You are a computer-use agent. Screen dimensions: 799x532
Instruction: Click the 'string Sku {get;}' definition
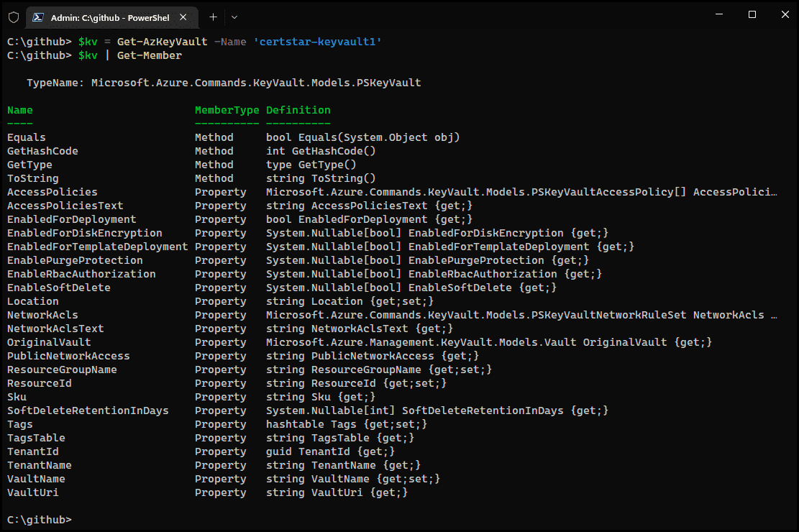[321, 397]
